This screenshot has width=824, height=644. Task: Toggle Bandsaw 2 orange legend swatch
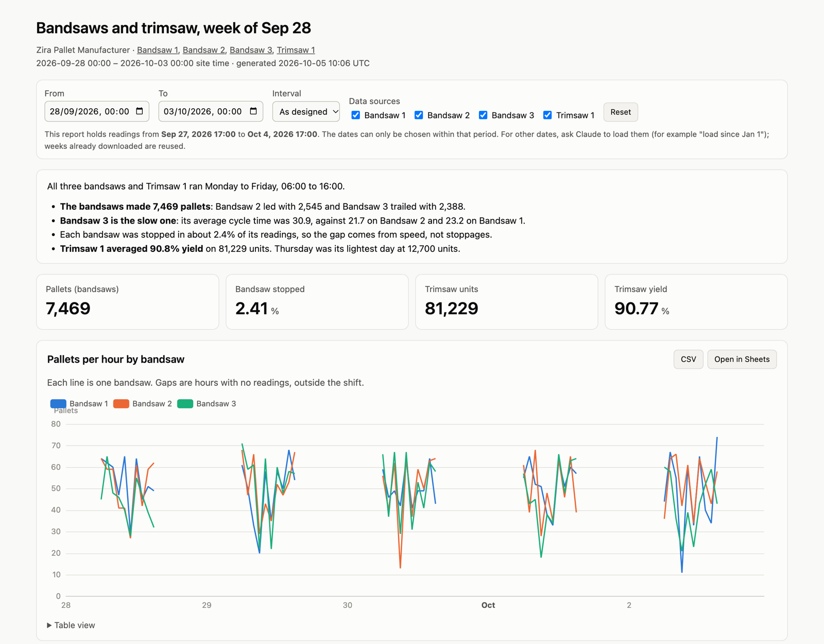click(x=121, y=403)
